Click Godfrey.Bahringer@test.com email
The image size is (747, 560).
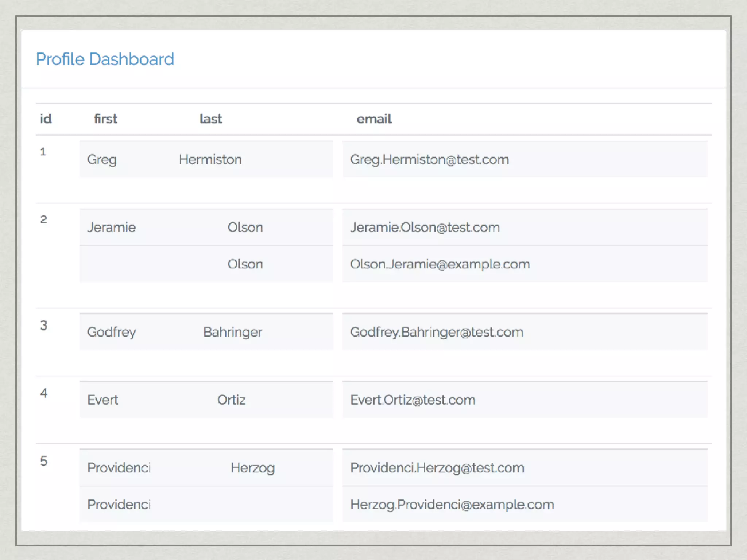(437, 332)
